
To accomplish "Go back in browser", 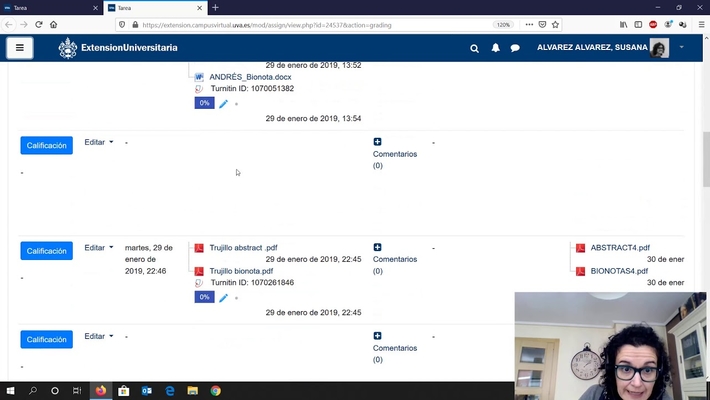I will point(9,25).
